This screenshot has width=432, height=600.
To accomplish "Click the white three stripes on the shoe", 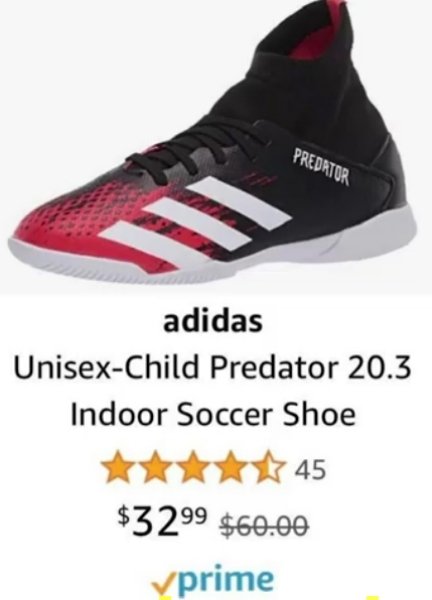I will pyautogui.click(x=195, y=222).
